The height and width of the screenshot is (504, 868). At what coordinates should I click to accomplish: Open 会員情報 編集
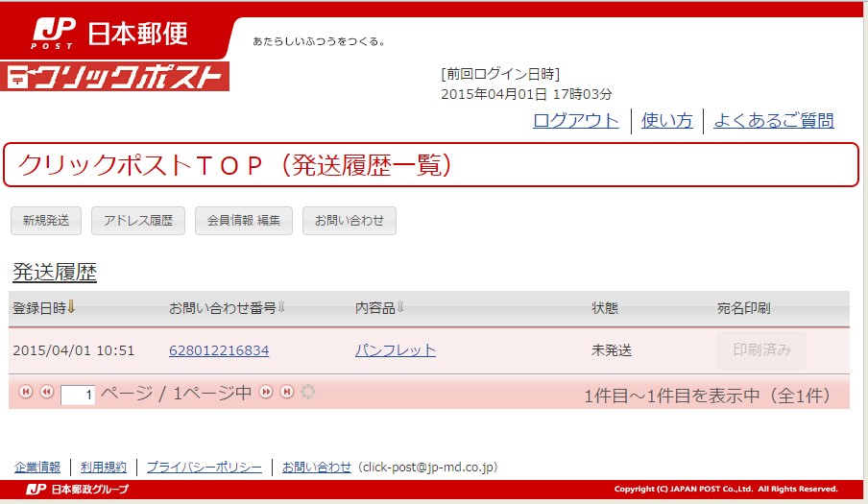point(244,221)
